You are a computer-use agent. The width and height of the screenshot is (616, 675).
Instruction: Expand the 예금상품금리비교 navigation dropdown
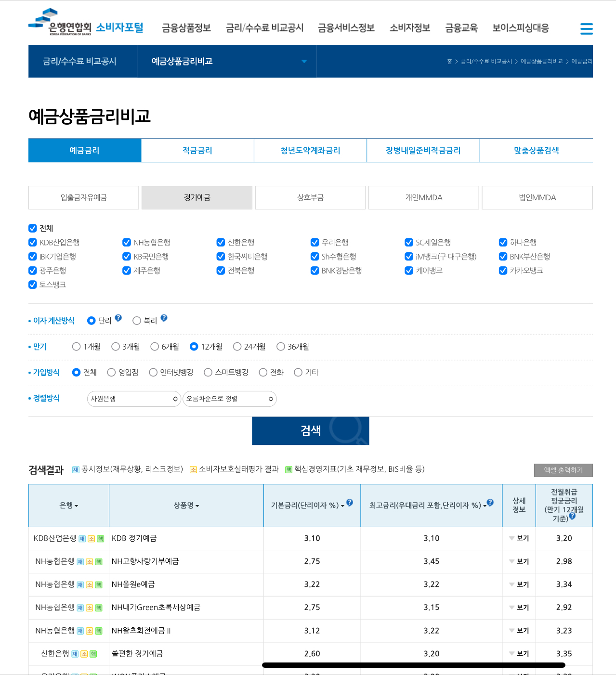point(227,61)
